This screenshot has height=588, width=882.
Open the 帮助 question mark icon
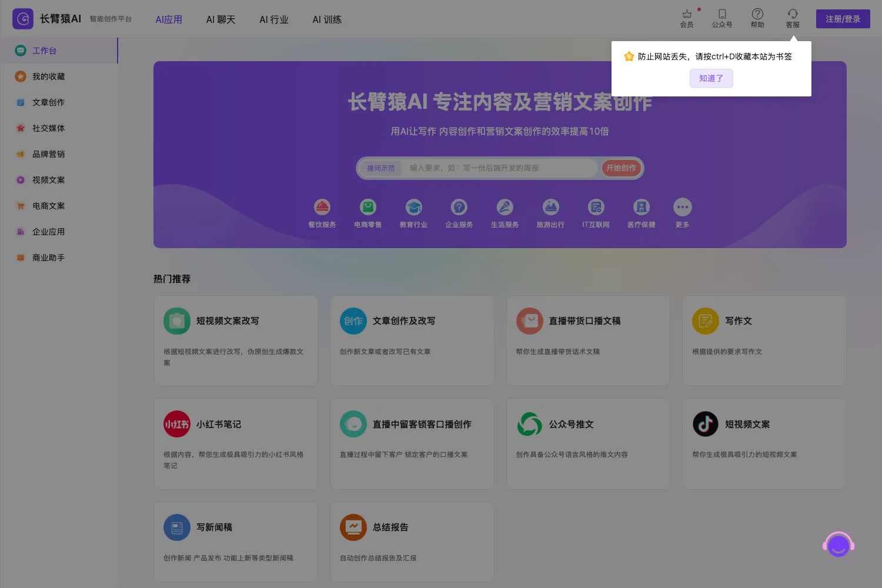[x=757, y=14]
